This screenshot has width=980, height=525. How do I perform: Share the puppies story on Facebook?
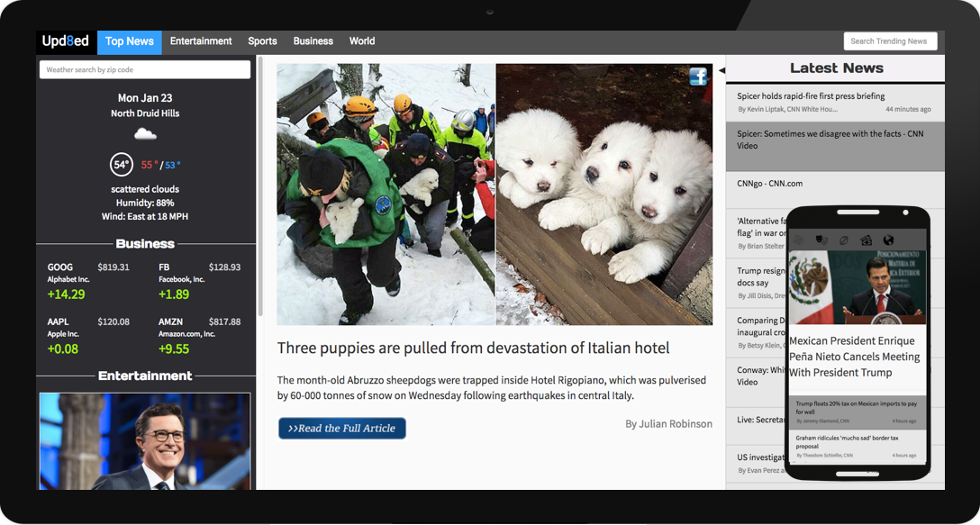698,77
